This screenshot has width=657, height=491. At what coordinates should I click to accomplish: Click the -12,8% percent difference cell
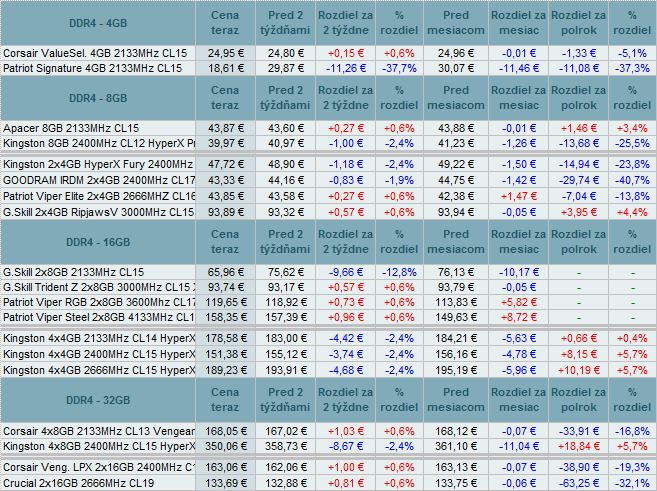[x=399, y=272]
